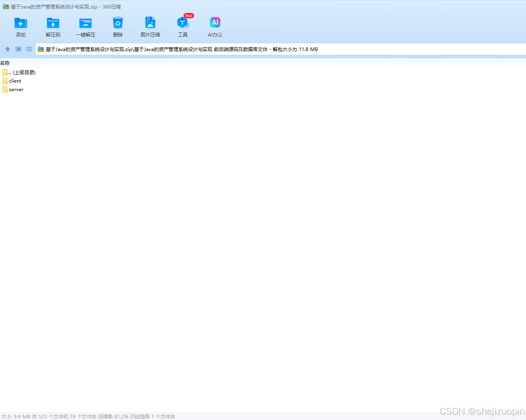The image size is (526, 420).
Task: Click the 添加 (Add) toolbar icon
Action: coord(21,23)
